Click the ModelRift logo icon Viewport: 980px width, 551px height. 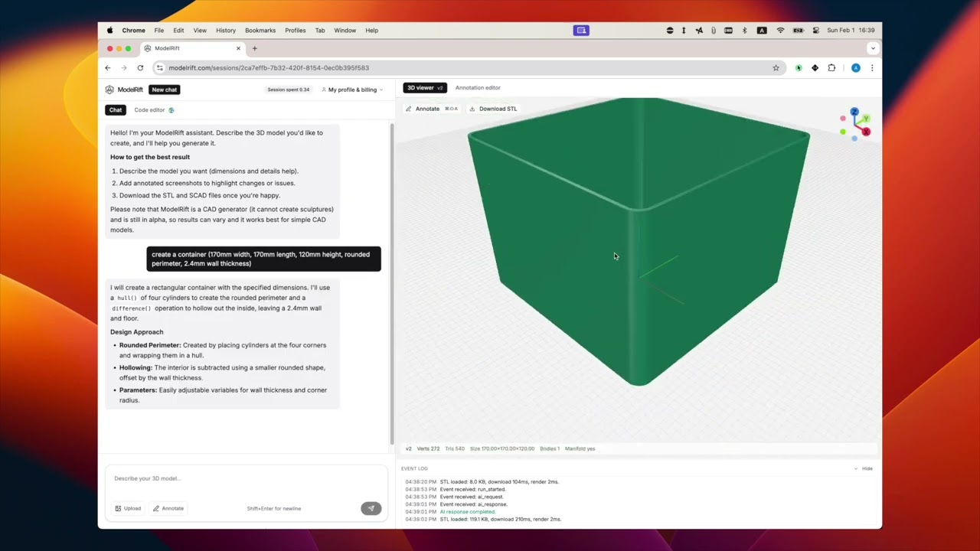point(109,90)
